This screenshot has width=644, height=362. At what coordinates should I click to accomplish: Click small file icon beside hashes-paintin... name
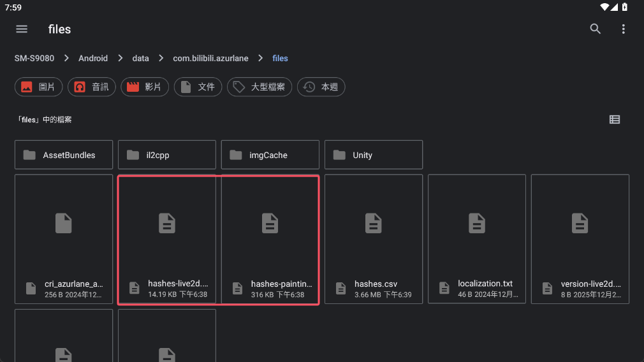237,288
